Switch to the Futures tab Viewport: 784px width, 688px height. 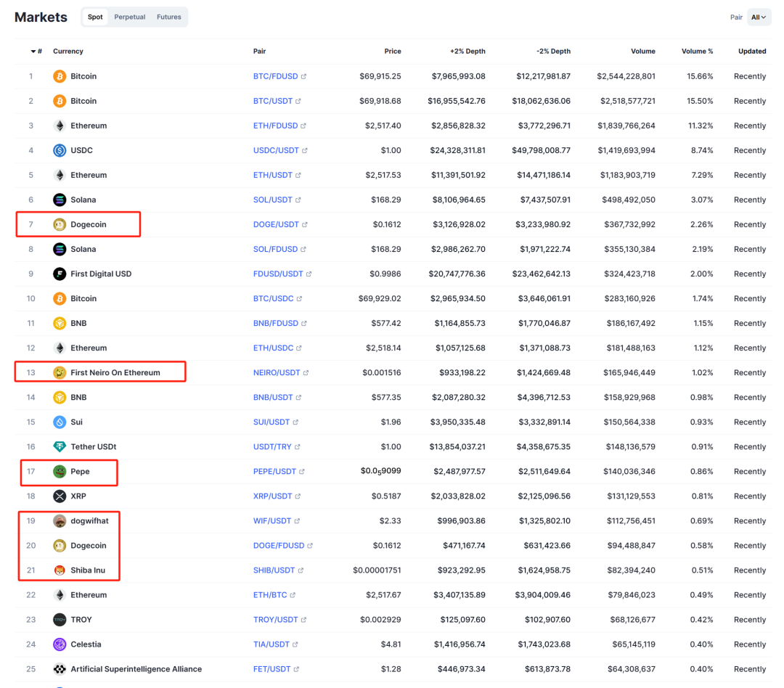click(168, 16)
